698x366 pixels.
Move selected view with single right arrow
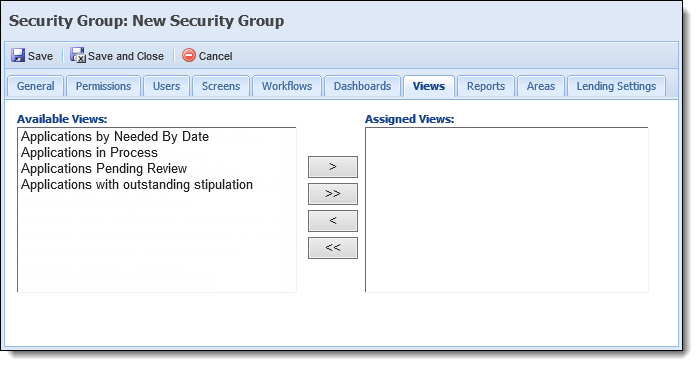click(333, 167)
